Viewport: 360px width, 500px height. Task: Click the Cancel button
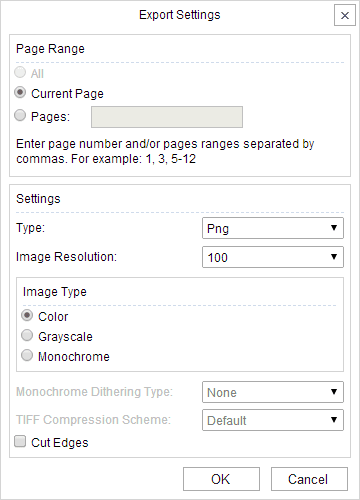[x=309, y=479]
